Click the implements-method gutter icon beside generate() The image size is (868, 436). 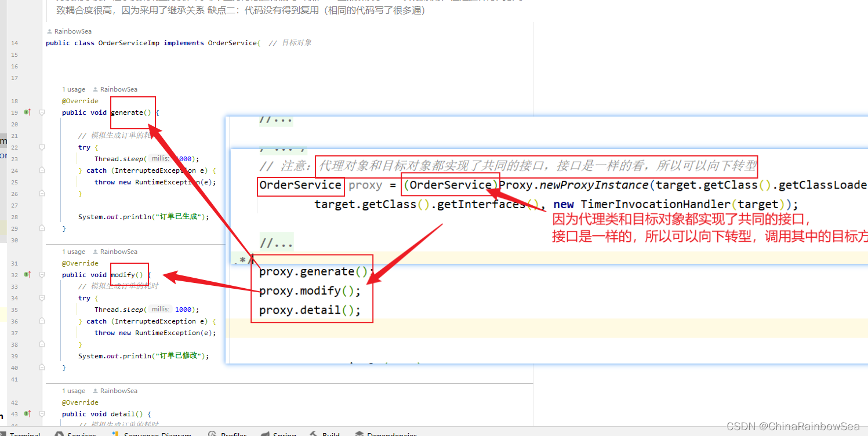point(27,112)
